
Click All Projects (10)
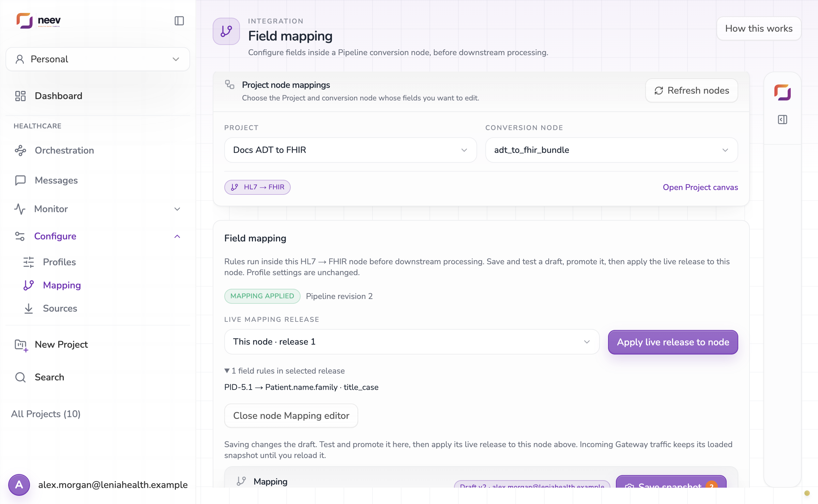point(46,414)
